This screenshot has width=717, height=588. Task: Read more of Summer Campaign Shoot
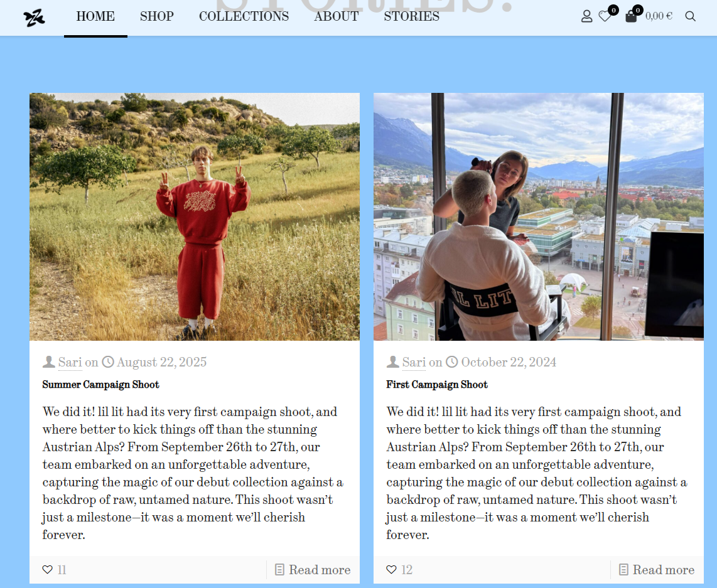pyautogui.click(x=313, y=570)
